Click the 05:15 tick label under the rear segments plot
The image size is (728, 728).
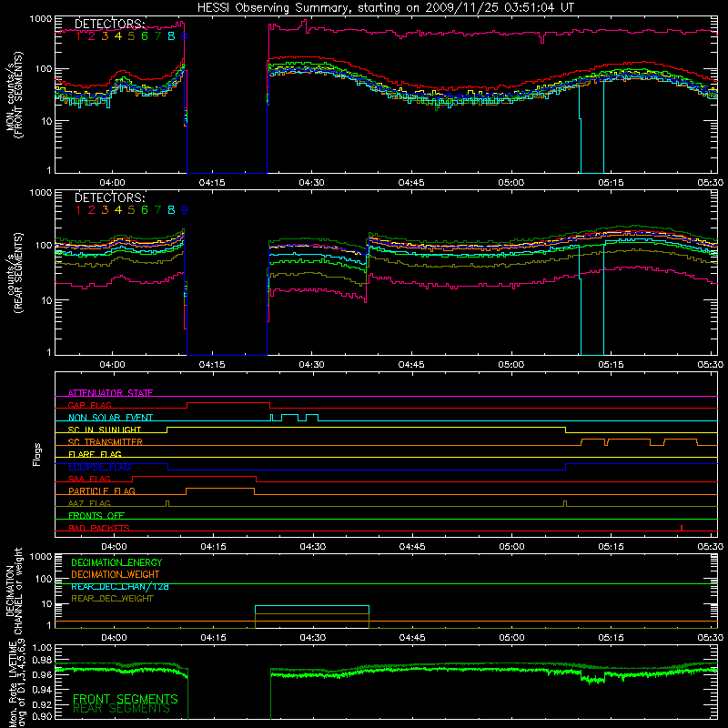(611, 365)
